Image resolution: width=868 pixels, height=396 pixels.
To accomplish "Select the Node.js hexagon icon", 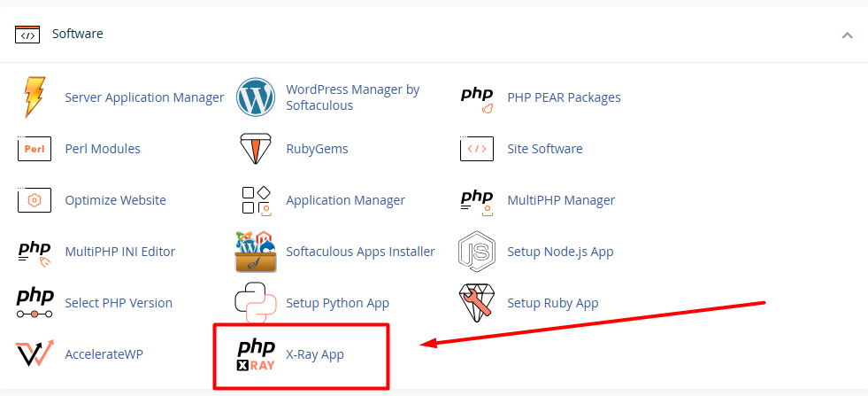I will [477, 252].
